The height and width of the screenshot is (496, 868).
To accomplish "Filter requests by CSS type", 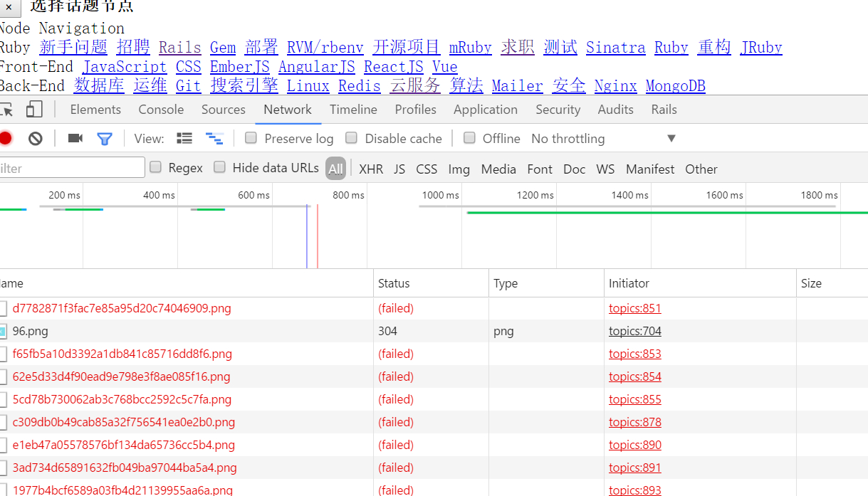I will [x=427, y=169].
